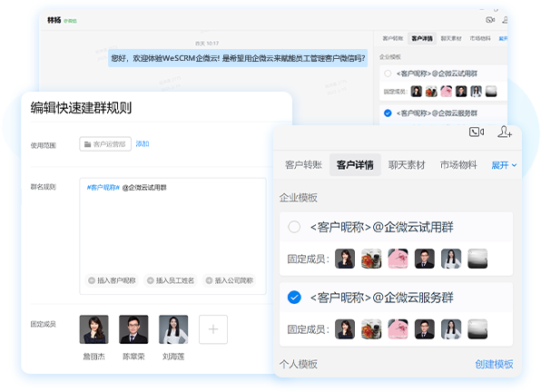The height and width of the screenshot is (392, 541).
Task: Click 客户运营部 department tag
Action: (x=105, y=144)
